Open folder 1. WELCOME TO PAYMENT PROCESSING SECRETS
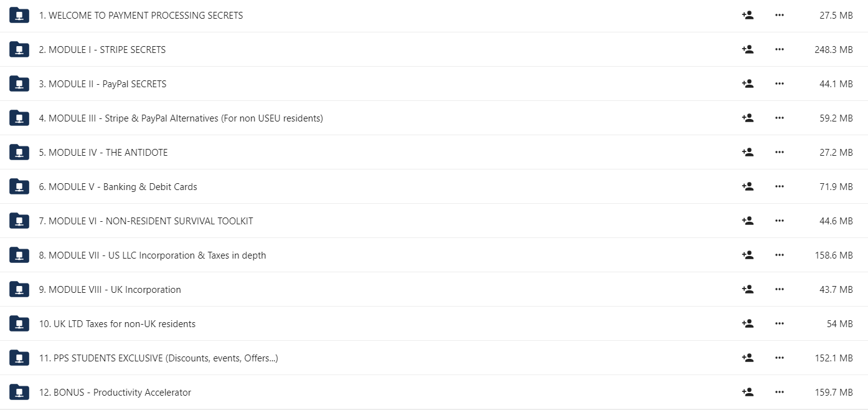 tap(141, 15)
